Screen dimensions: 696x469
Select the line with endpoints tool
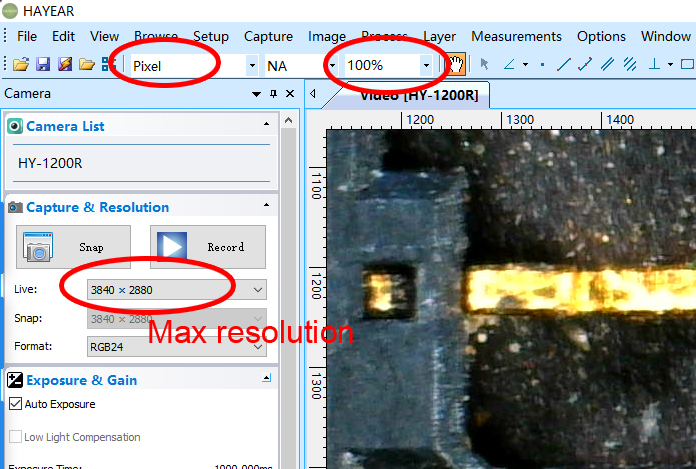tap(585, 65)
